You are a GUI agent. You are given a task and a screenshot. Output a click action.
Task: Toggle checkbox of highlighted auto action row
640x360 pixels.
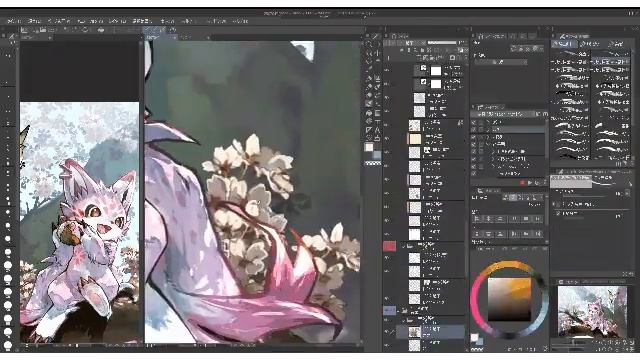click(x=474, y=129)
